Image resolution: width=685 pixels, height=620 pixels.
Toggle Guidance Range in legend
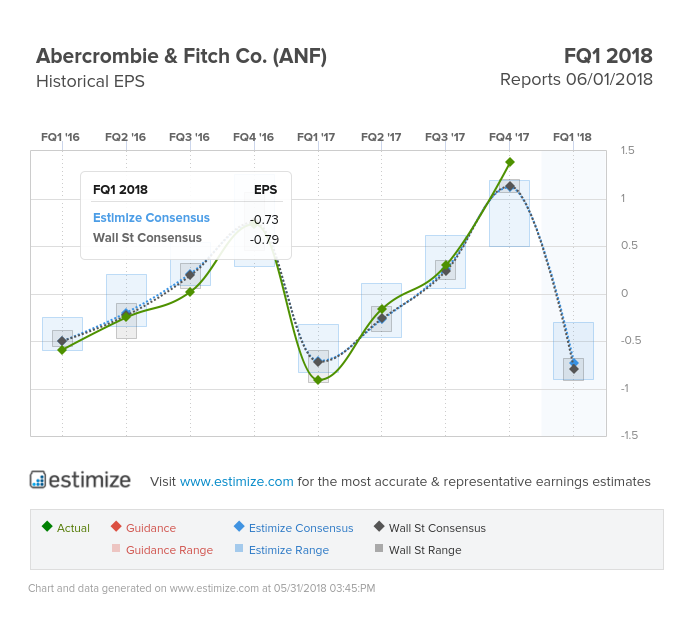click(162, 550)
